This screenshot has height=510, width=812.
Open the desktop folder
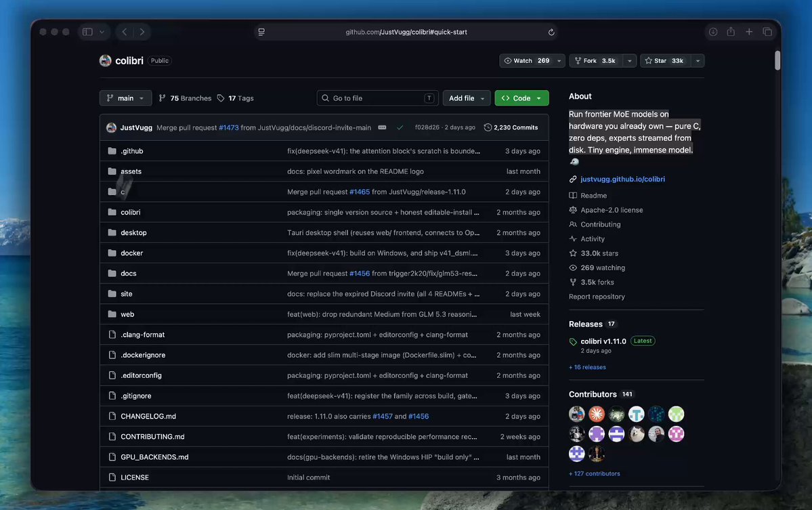pyautogui.click(x=133, y=232)
